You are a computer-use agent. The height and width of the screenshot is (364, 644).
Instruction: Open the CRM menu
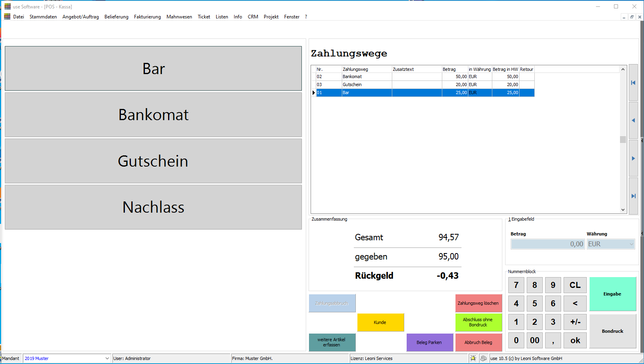(x=253, y=17)
